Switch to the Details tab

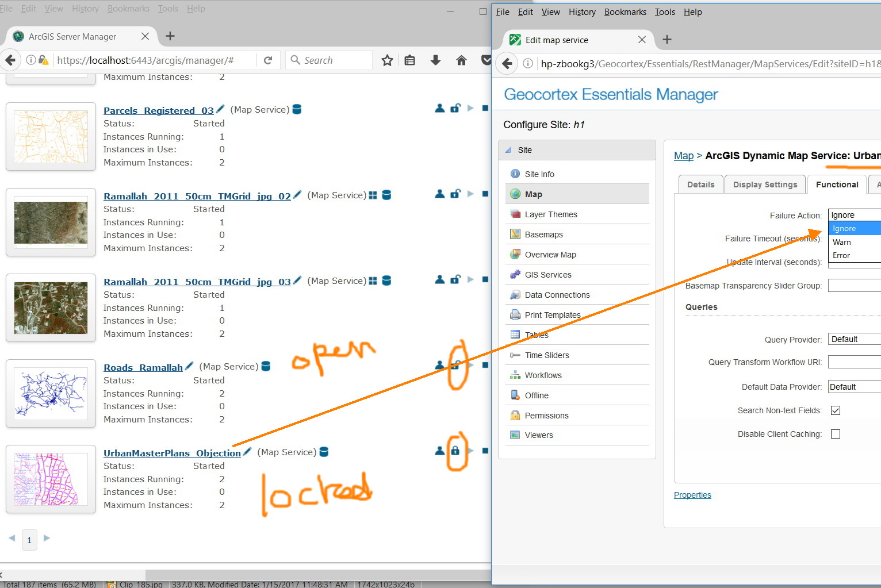[700, 185]
